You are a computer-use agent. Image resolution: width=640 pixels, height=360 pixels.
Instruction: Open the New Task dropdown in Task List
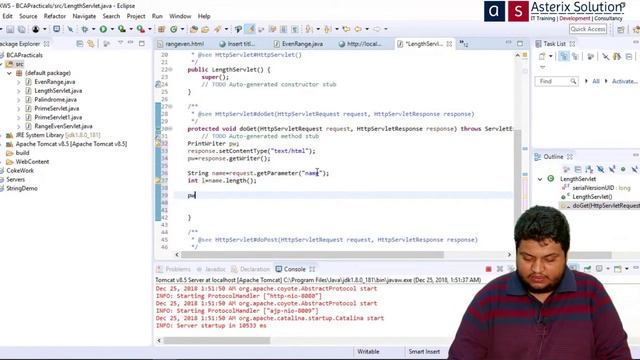pyautogui.click(x=550, y=56)
